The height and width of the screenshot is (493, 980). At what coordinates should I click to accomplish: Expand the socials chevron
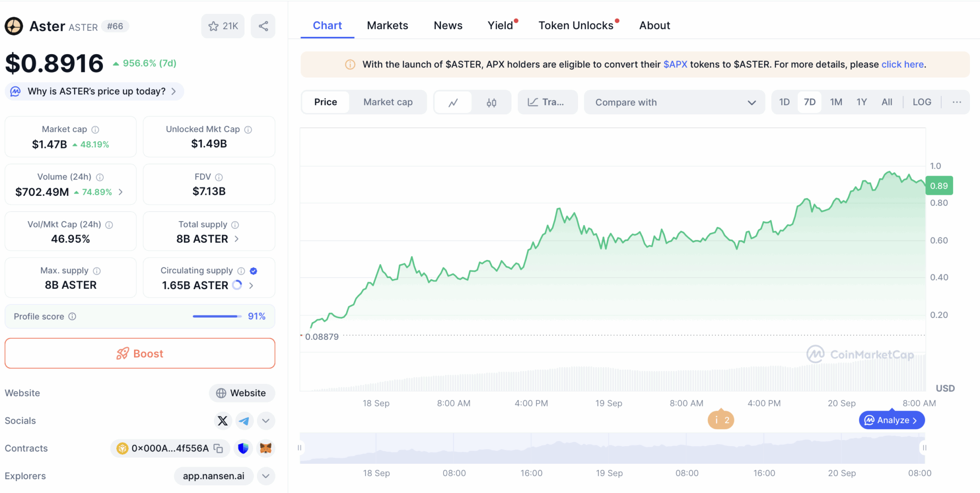266,421
